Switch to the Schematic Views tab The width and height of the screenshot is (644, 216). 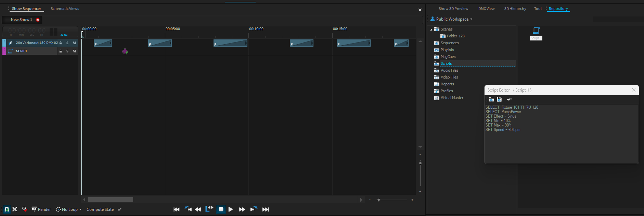[65, 9]
